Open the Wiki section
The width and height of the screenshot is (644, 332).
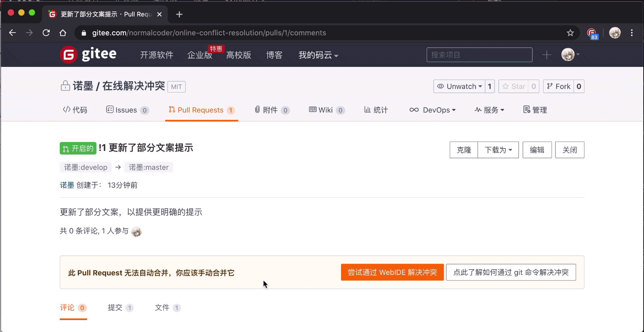point(325,110)
